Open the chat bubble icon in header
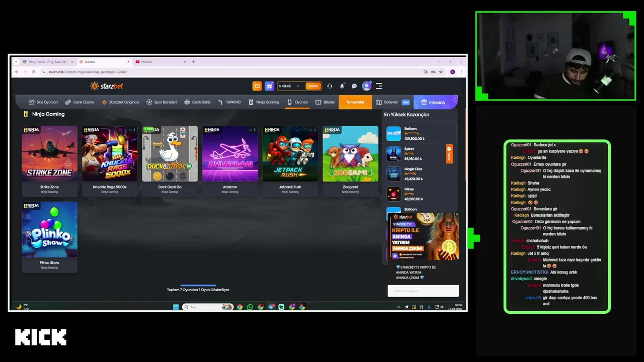Image resolution: width=644 pixels, height=362 pixels. 354,86
